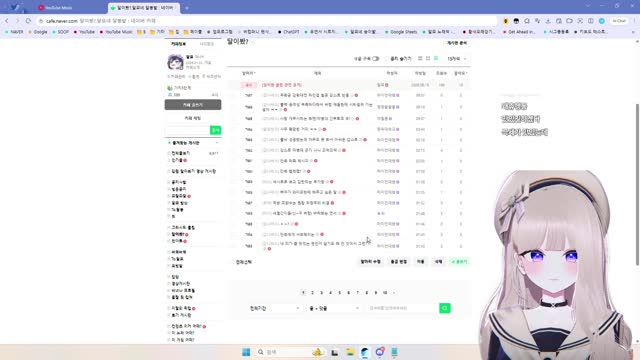The width and height of the screenshot is (640, 360).
Task: Collapse the 즐겨찾는 게시판 section
Action: 217,143
